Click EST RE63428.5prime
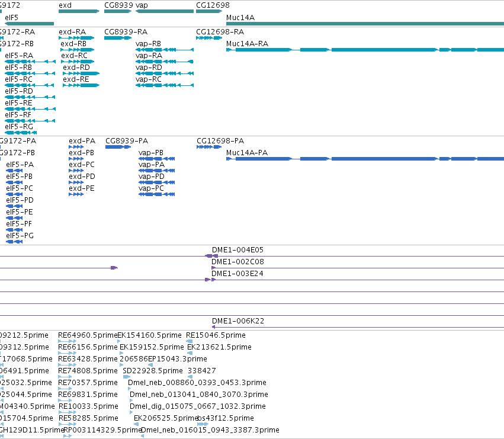Image resolution: width=504 pixels, height=439 pixels. click(88, 360)
